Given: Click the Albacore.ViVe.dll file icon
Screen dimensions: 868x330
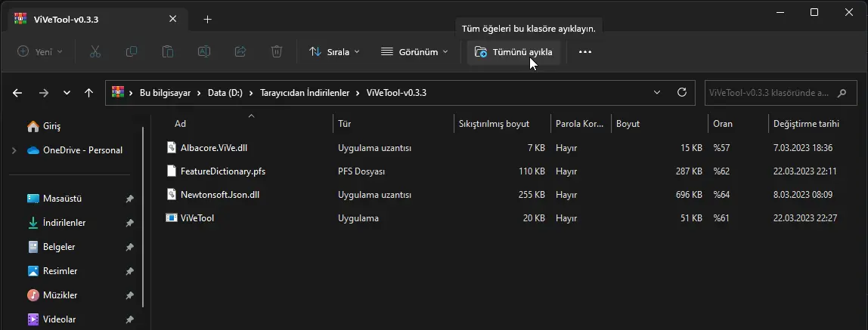Looking at the screenshot, I should point(172,147).
